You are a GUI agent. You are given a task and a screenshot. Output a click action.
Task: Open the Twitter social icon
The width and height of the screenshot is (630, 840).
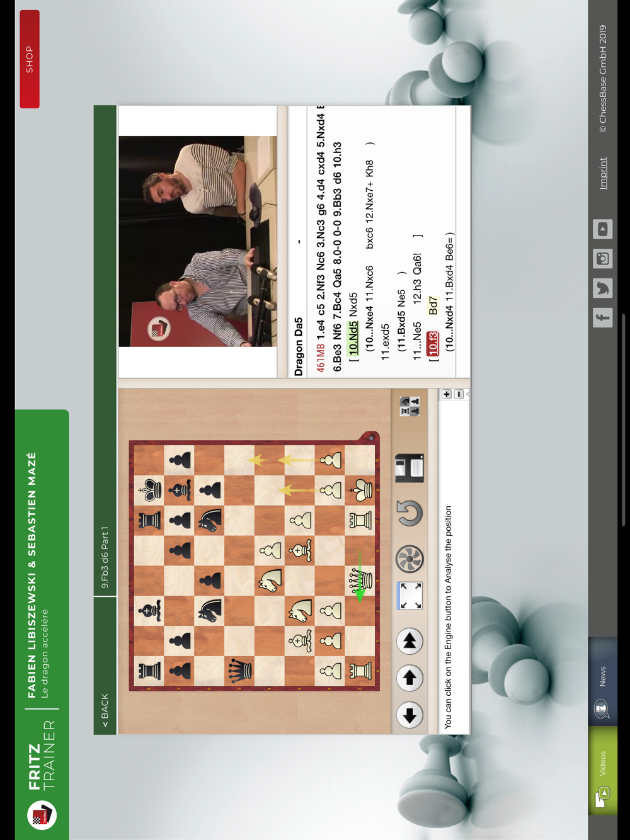tap(603, 288)
